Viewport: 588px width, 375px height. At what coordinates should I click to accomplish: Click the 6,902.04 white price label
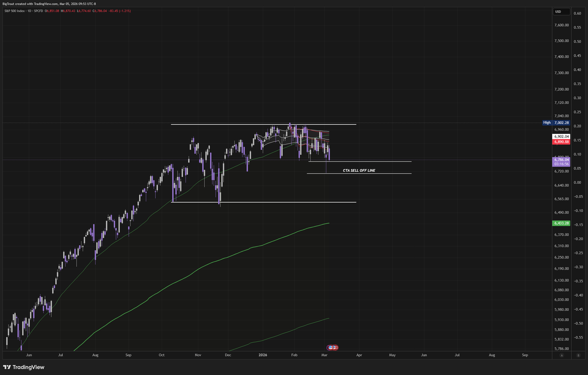[561, 137]
